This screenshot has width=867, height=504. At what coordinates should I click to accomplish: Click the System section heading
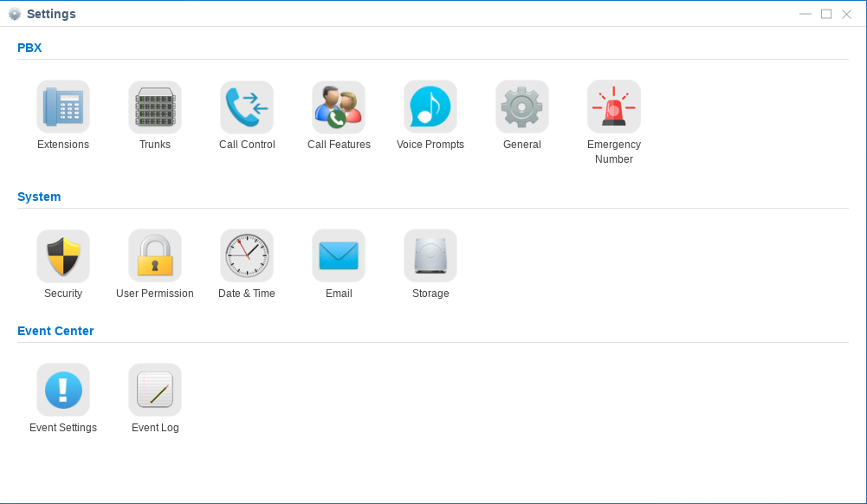39,197
